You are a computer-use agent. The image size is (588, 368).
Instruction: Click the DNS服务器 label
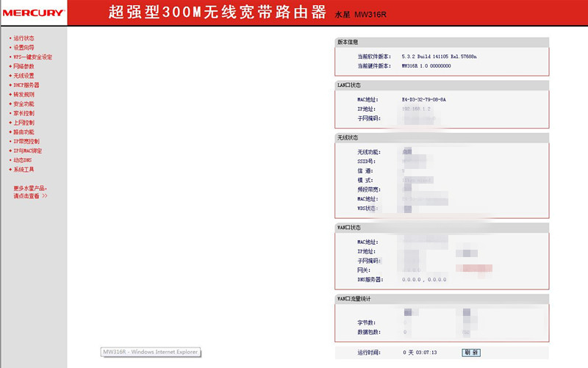[x=370, y=280]
